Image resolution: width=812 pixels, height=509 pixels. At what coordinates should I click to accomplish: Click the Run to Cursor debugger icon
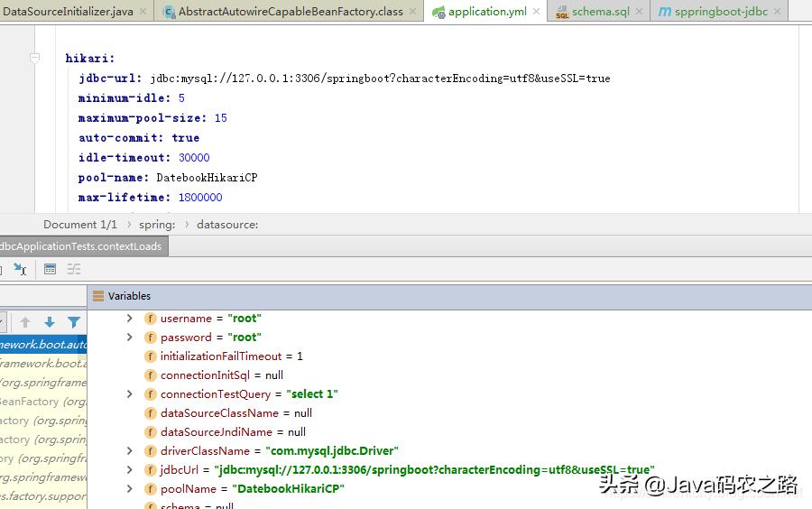click(20, 269)
